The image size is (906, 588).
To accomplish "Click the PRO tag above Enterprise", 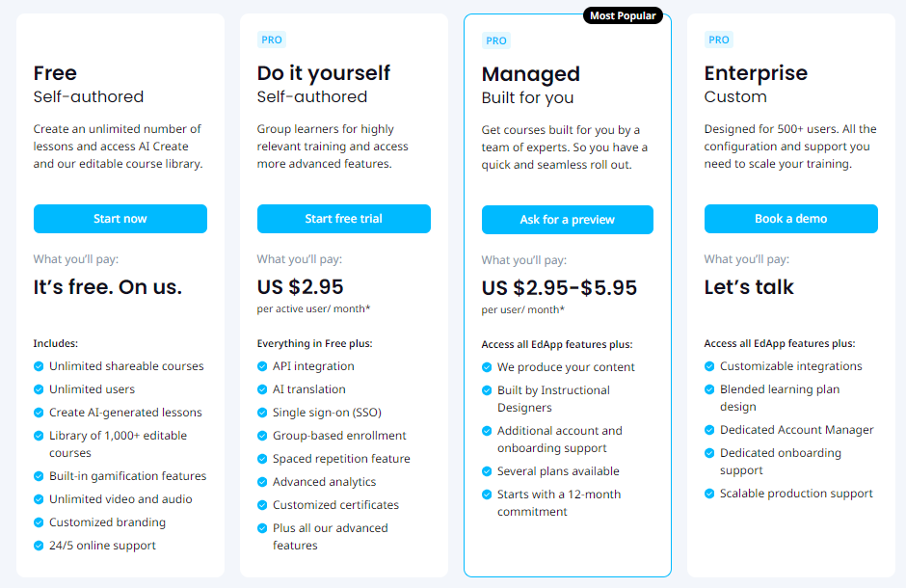I will point(719,40).
